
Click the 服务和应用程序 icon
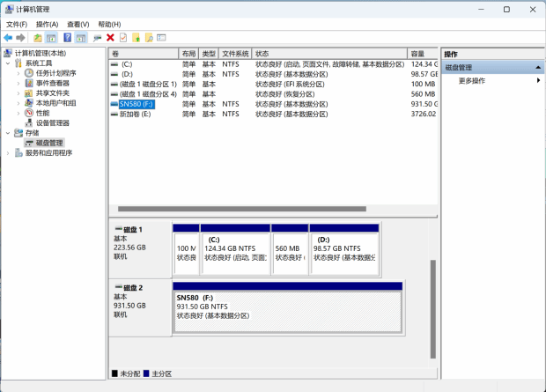18,152
